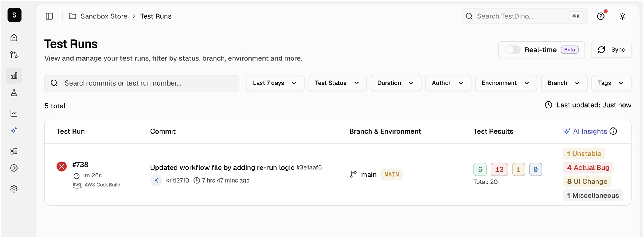Click the AWS CodeBuild logo icon
This screenshot has height=237, width=644.
(x=77, y=185)
